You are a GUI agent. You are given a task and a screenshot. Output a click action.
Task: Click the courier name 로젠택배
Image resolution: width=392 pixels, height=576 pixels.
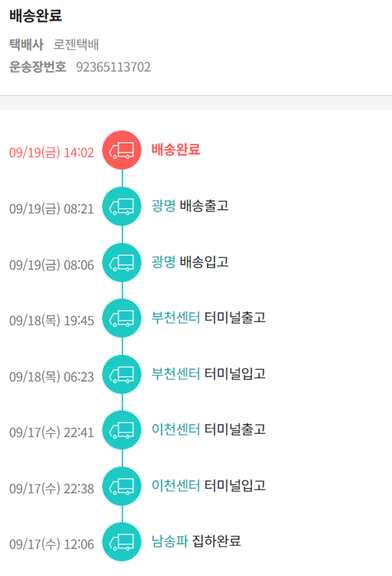coord(76,45)
